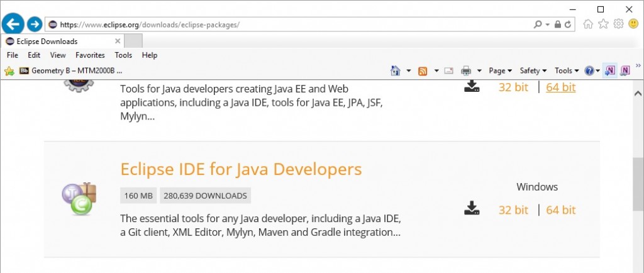
Task: Click the browser Back arrow button
Action: pos(13,25)
